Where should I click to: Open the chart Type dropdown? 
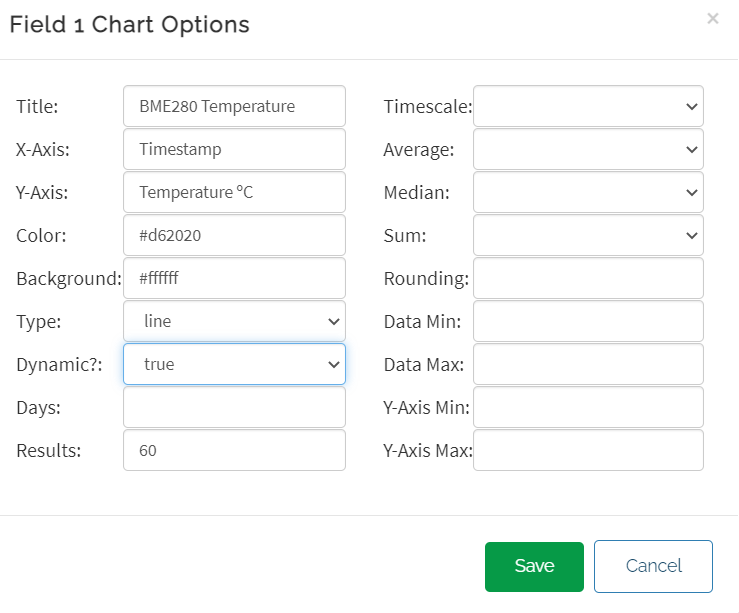[234, 321]
